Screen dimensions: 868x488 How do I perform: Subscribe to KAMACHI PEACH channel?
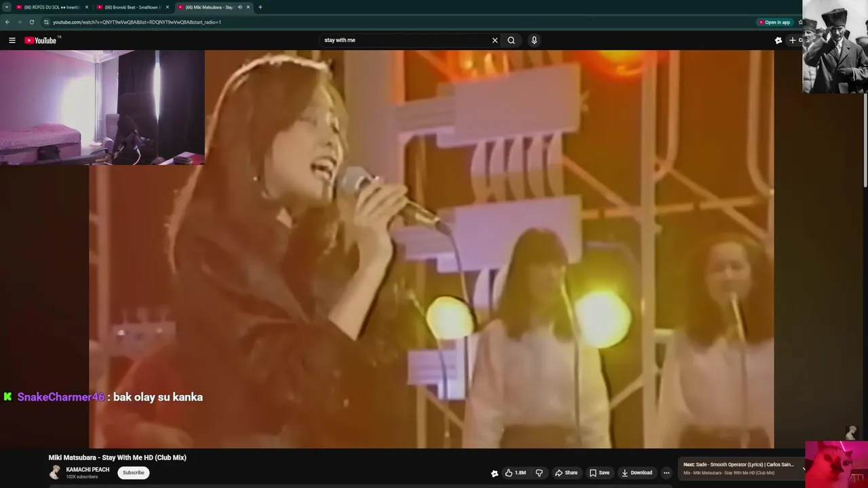point(134,472)
